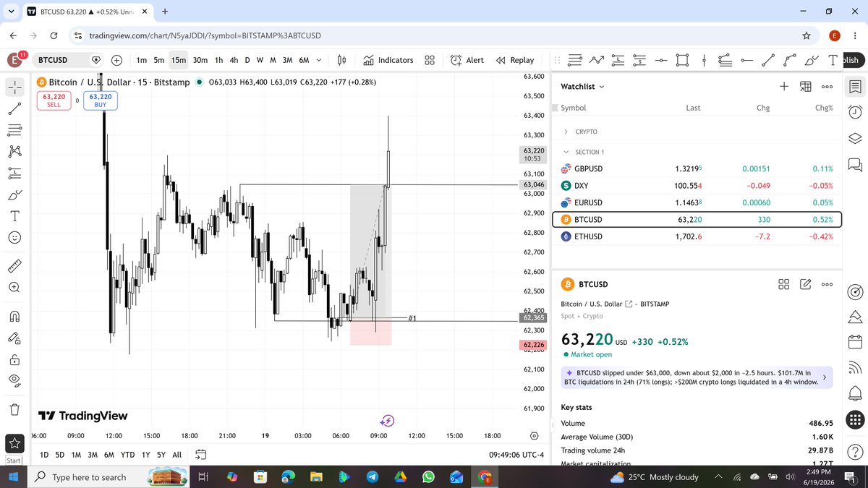Click the 09:49:06 UTC-4 timezone selector

coord(515,455)
